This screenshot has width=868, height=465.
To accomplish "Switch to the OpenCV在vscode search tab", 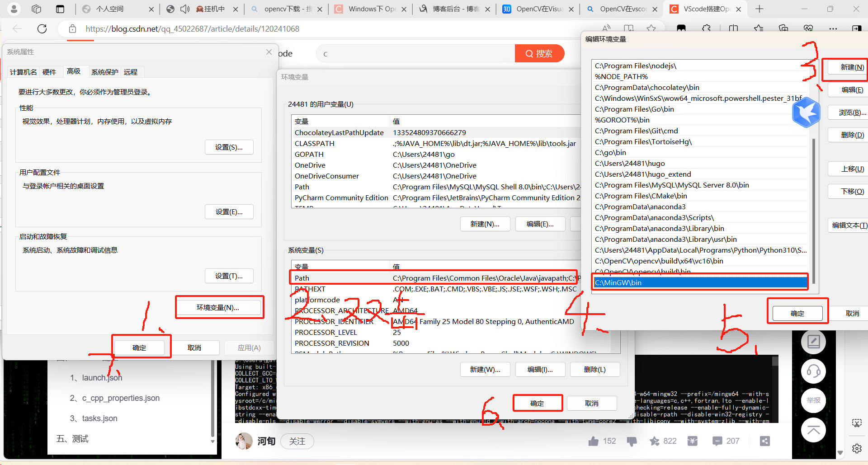I will (x=622, y=9).
